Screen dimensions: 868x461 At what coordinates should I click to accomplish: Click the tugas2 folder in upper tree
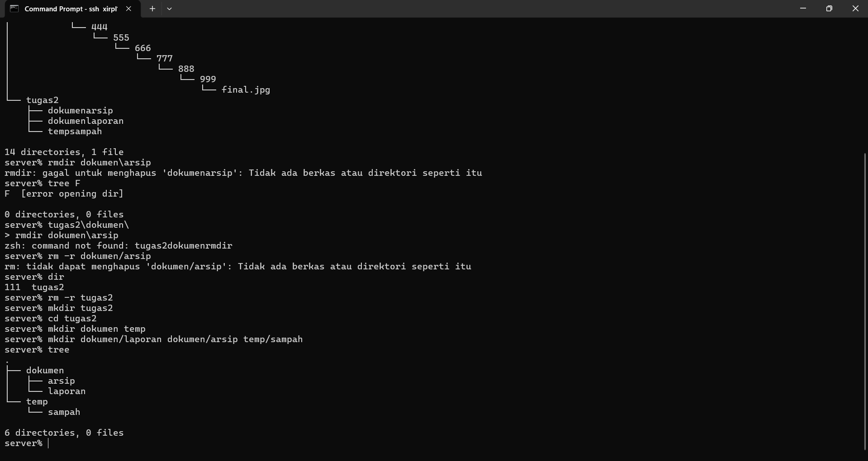(42, 100)
